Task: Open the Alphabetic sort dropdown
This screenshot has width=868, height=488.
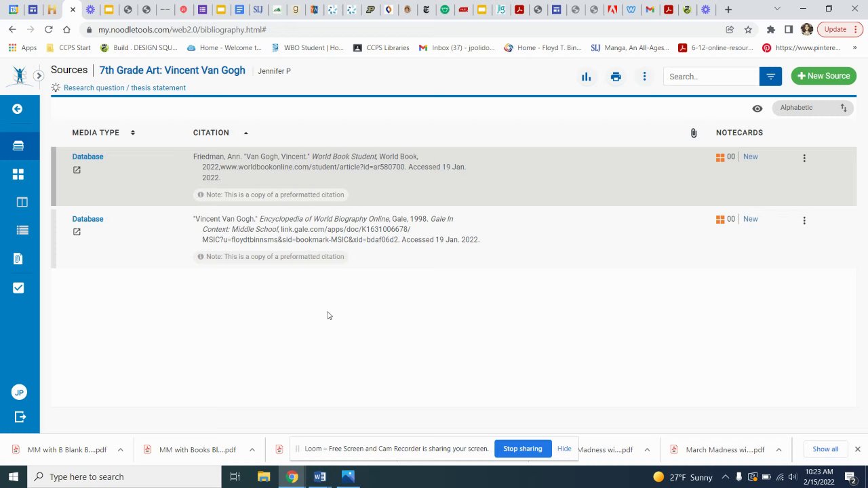Action: [x=813, y=108]
